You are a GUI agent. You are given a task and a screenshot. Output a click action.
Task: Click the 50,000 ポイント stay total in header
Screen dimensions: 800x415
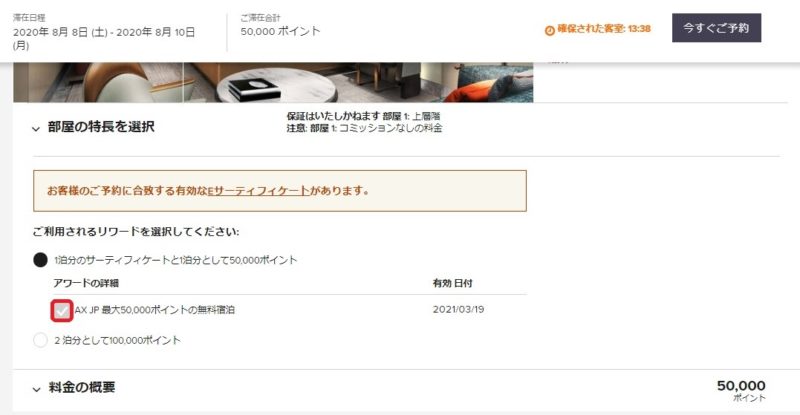click(x=280, y=31)
